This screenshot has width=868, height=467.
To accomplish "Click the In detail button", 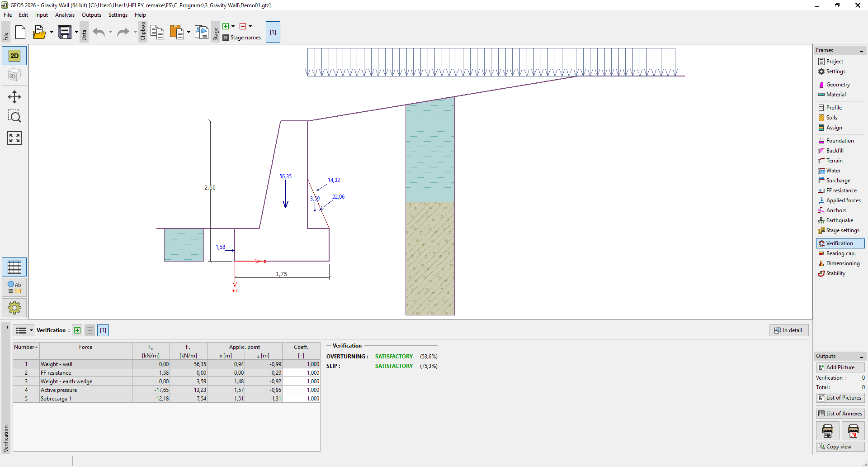I will (788, 330).
